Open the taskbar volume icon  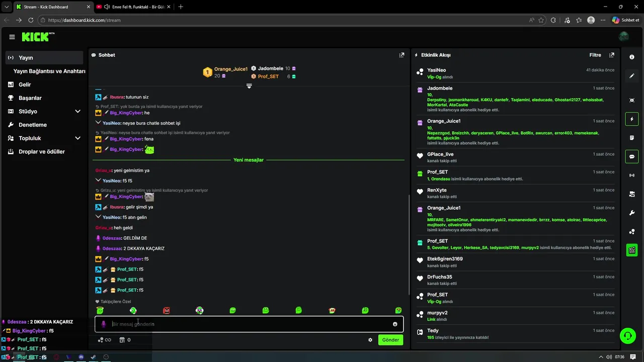point(609,357)
